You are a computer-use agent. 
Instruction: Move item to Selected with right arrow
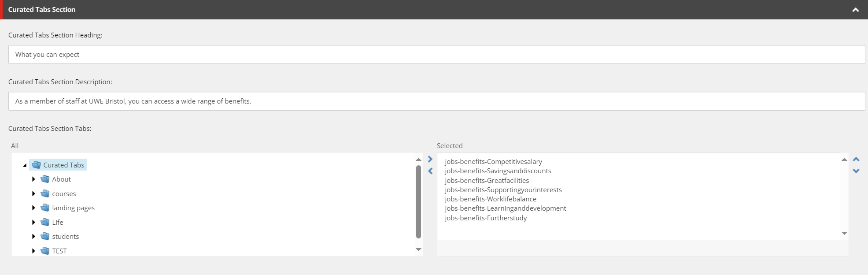(x=430, y=160)
